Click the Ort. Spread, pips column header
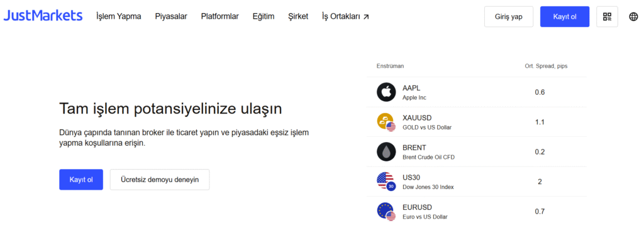The width and height of the screenshot is (644, 250). [x=546, y=66]
